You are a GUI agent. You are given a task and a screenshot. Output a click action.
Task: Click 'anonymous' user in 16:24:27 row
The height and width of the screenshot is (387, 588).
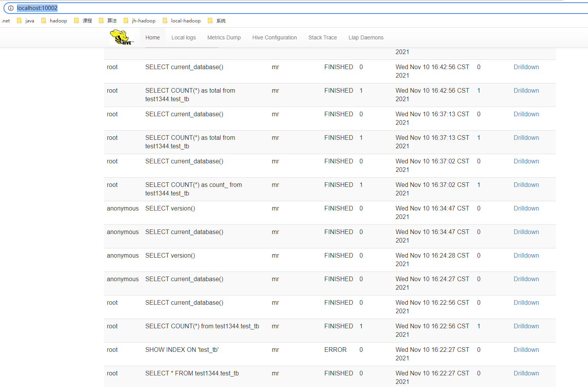pos(123,279)
